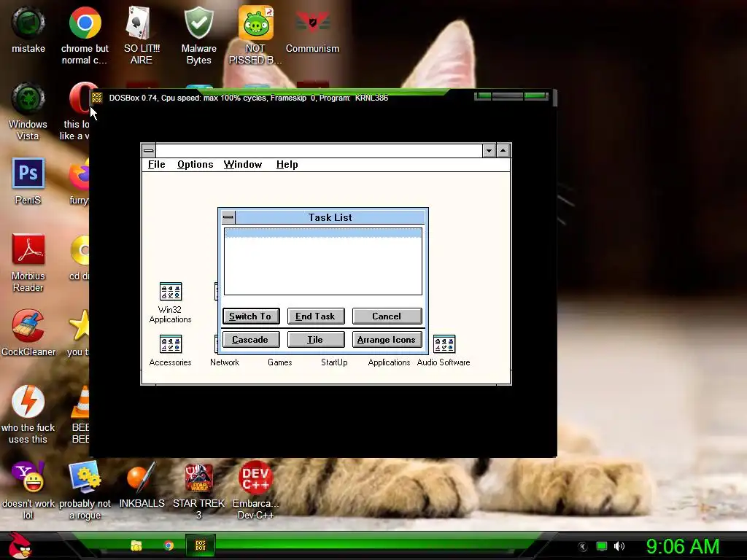
Task: Click the Arrange Icons button
Action: click(387, 340)
